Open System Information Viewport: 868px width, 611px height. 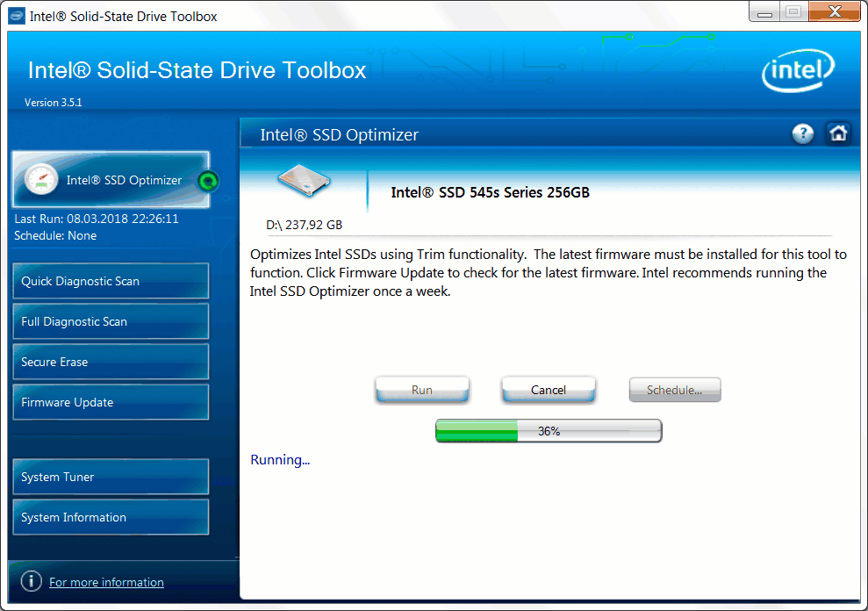111,517
